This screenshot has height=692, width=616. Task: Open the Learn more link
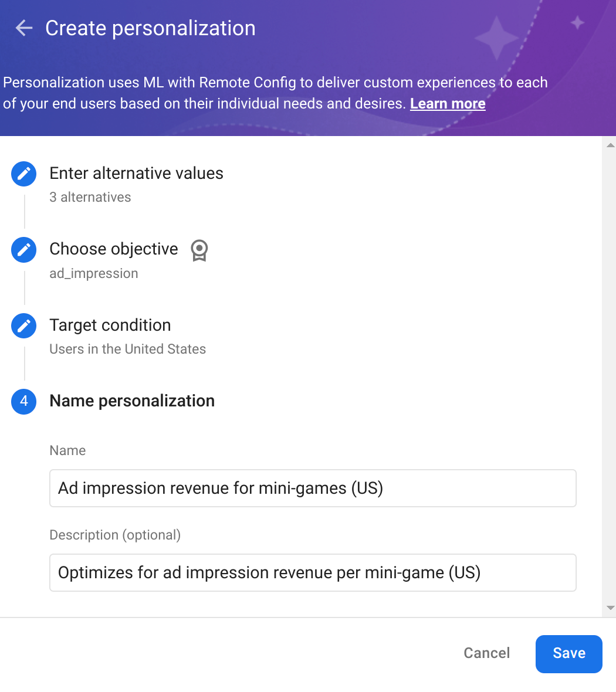coord(448,103)
